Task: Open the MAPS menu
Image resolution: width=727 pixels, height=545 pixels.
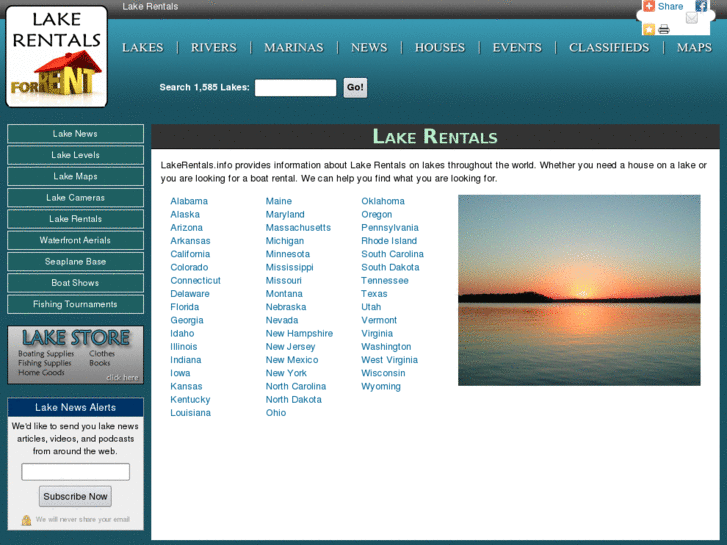Action: [x=694, y=47]
